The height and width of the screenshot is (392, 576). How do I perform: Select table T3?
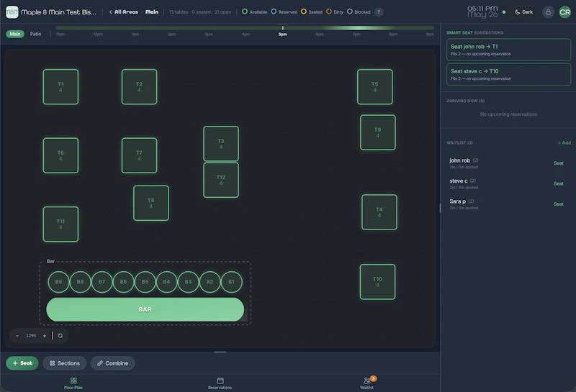coord(221,144)
